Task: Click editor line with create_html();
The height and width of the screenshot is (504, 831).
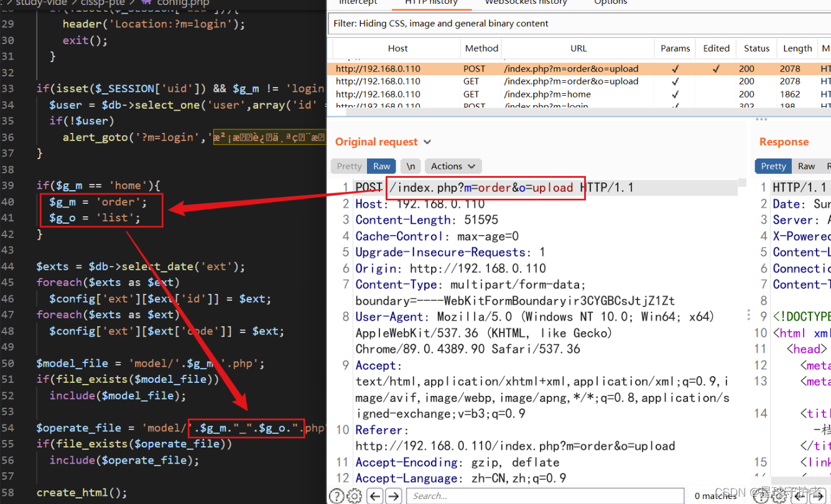Action: [x=81, y=492]
